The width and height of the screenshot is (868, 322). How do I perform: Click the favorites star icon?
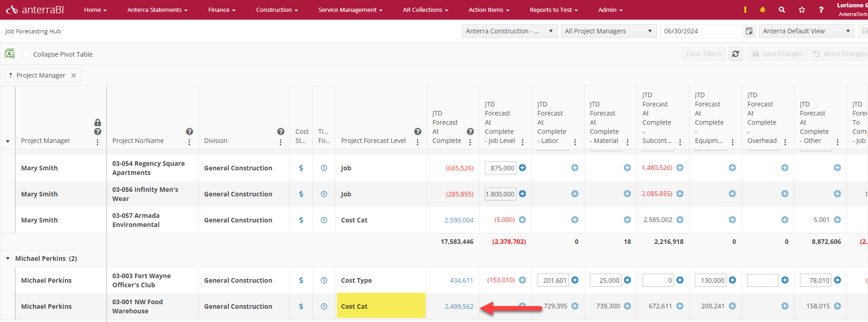click(802, 10)
